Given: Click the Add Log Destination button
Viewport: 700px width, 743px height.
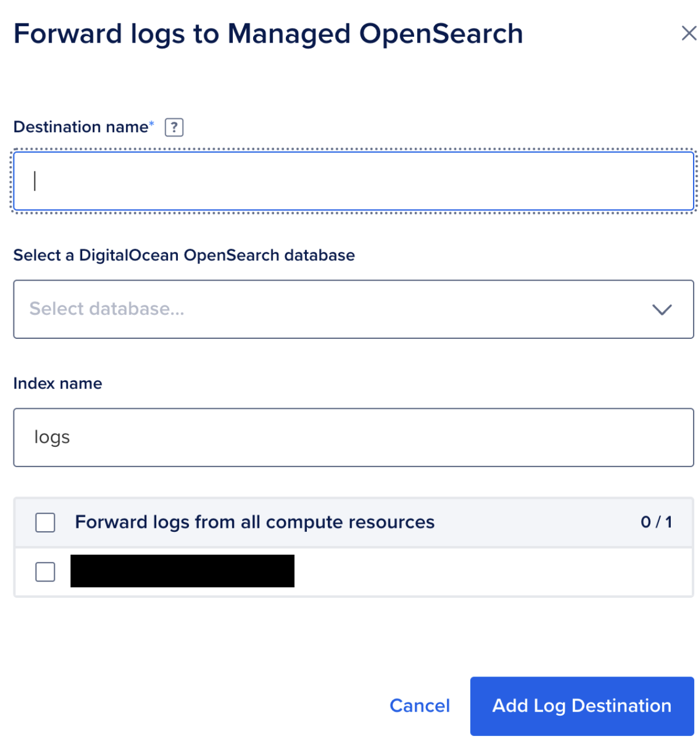Looking at the screenshot, I should pyautogui.click(x=582, y=706).
